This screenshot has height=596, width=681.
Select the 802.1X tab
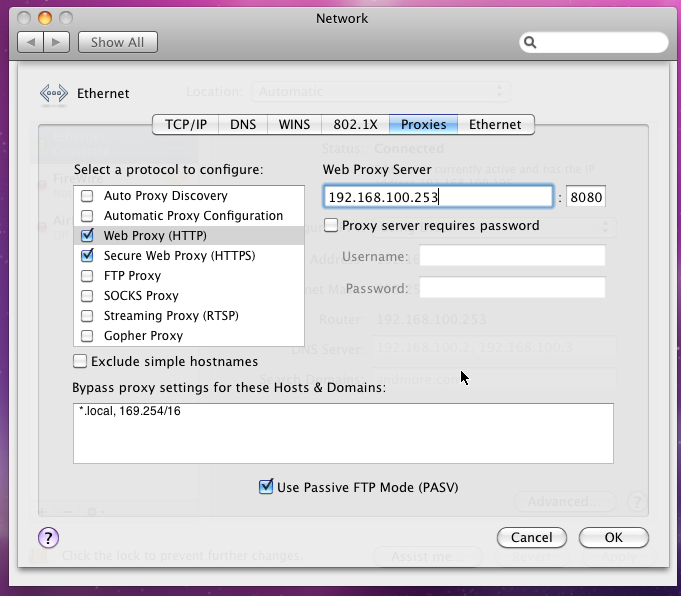(x=355, y=125)
